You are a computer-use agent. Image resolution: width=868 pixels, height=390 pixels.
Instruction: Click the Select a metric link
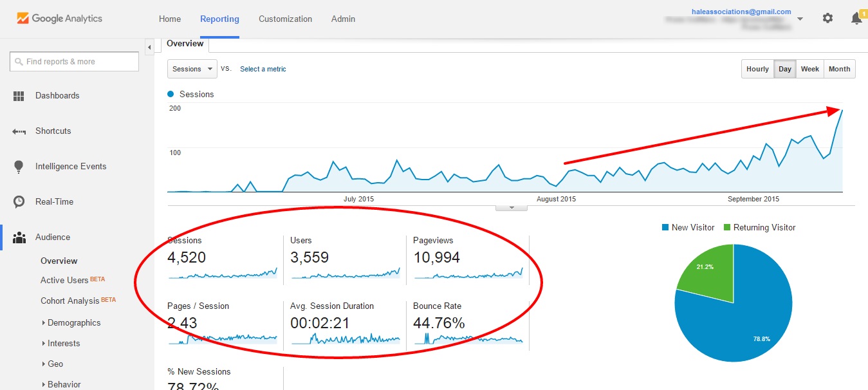tap(263, 69)
